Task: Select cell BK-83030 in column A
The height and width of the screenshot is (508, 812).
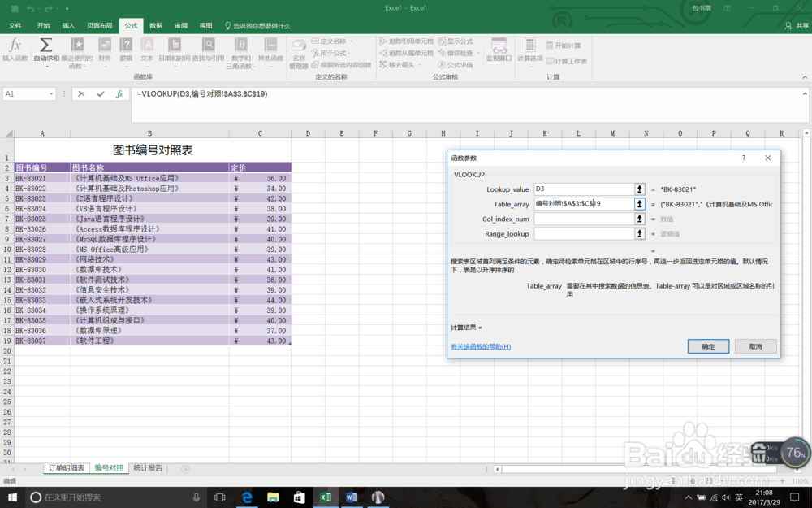Action: [x=42, y=270]
